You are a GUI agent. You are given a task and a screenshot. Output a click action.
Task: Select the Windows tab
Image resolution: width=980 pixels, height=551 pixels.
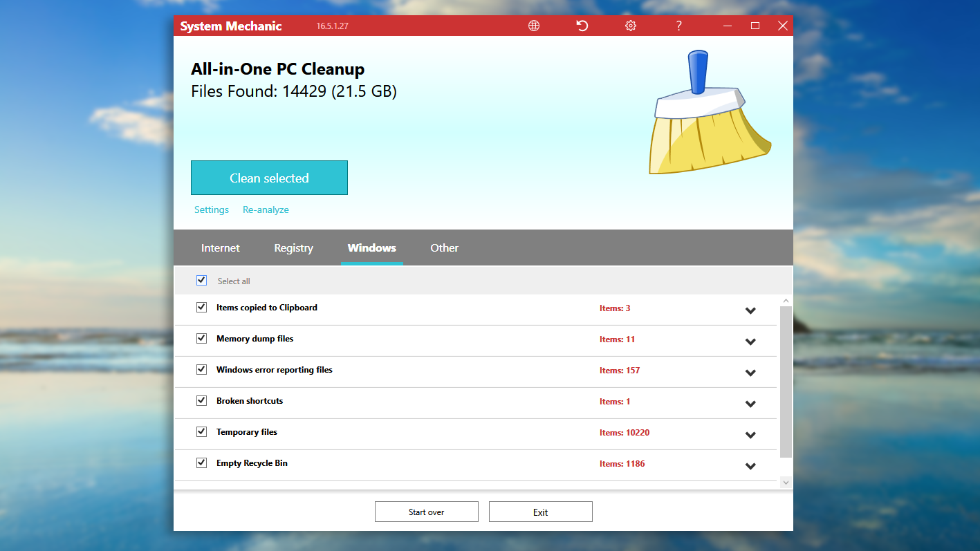tap(372, 248)
